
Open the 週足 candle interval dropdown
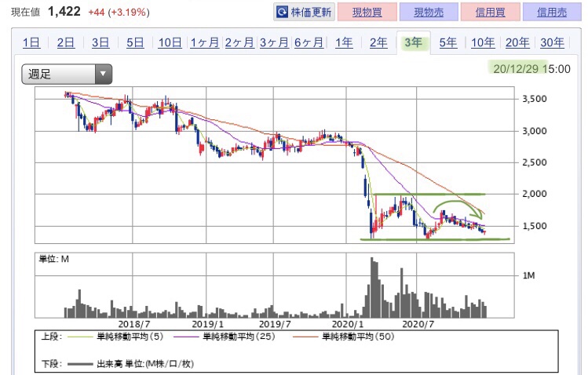click(x=67, y=74)
